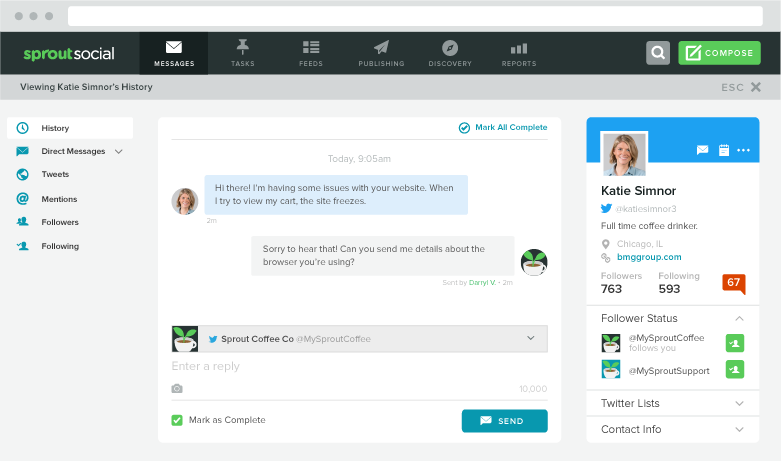This screenshot has width=781, height=461.
Task: Click Katie's message about the website
Action: point(336,195)
